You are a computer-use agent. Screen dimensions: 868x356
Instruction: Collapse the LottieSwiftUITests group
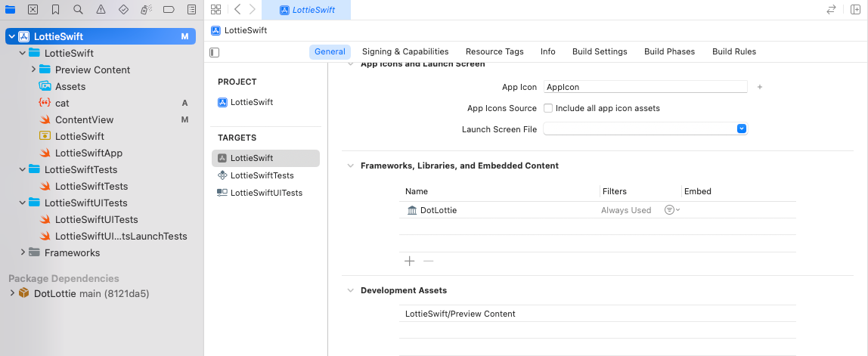click(23, 203)
